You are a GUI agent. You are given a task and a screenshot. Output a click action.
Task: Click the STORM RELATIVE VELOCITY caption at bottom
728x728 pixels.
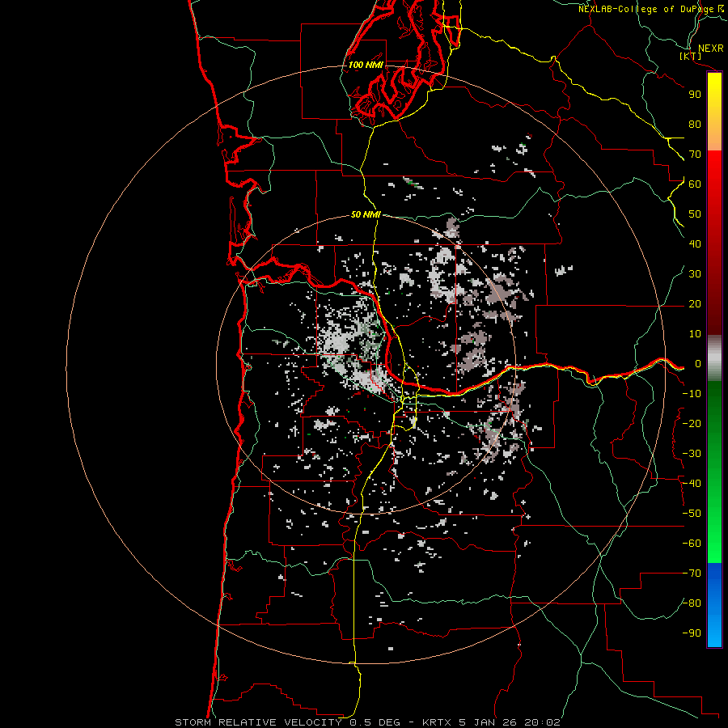[367, 722]
